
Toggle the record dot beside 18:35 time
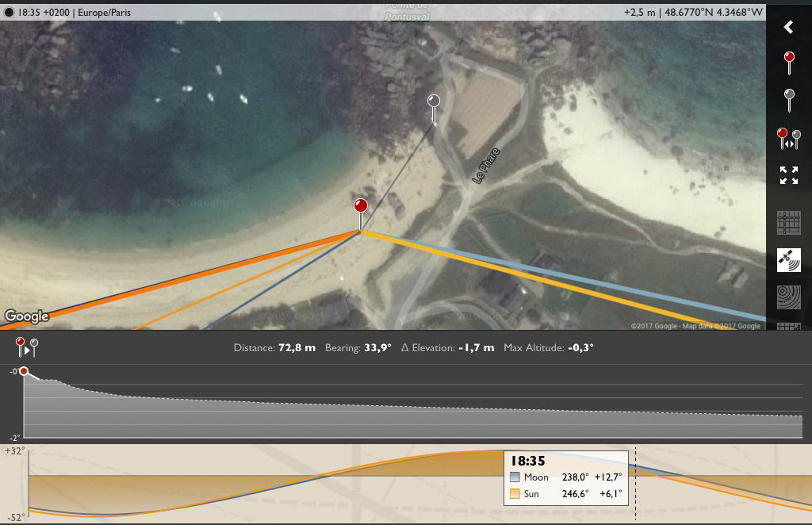point(9,13)
